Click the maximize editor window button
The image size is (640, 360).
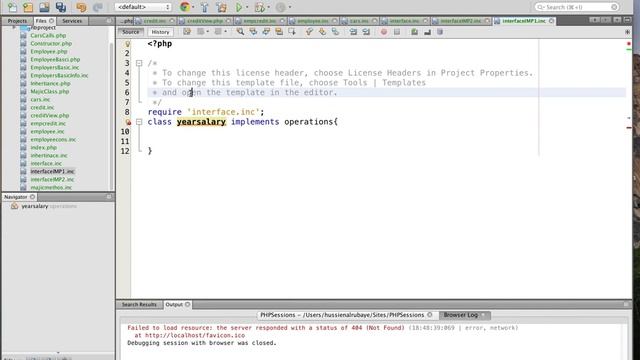[x=627, y=20]
